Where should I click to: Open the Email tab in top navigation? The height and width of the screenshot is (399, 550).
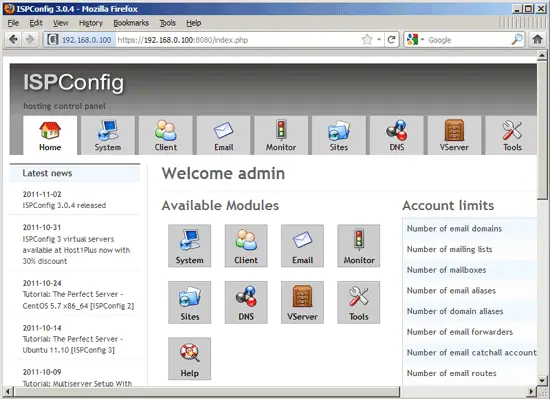pyautogui.click(x=223, y=135)
